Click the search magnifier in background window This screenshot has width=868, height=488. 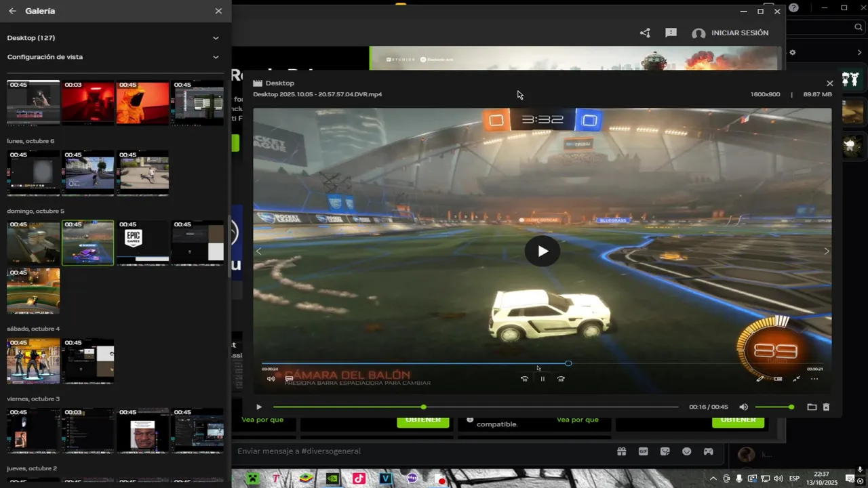[858, 27]
